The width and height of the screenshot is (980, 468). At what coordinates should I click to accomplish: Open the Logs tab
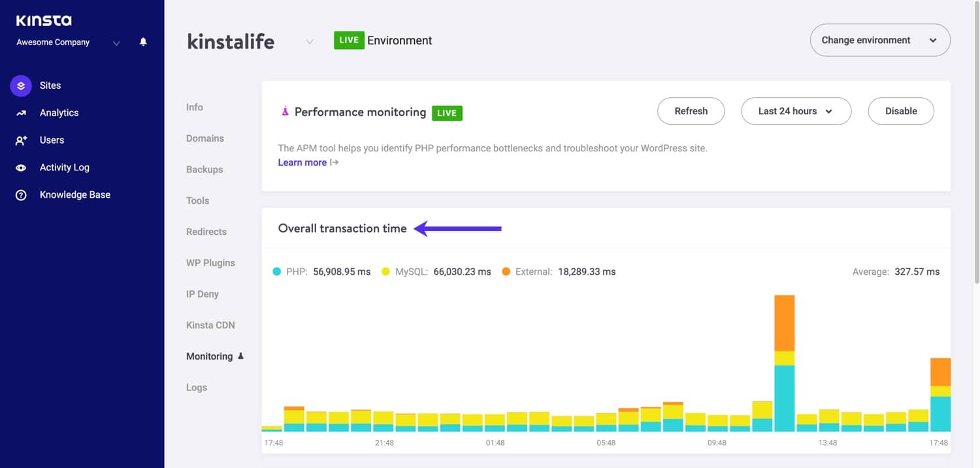(197, 387)
